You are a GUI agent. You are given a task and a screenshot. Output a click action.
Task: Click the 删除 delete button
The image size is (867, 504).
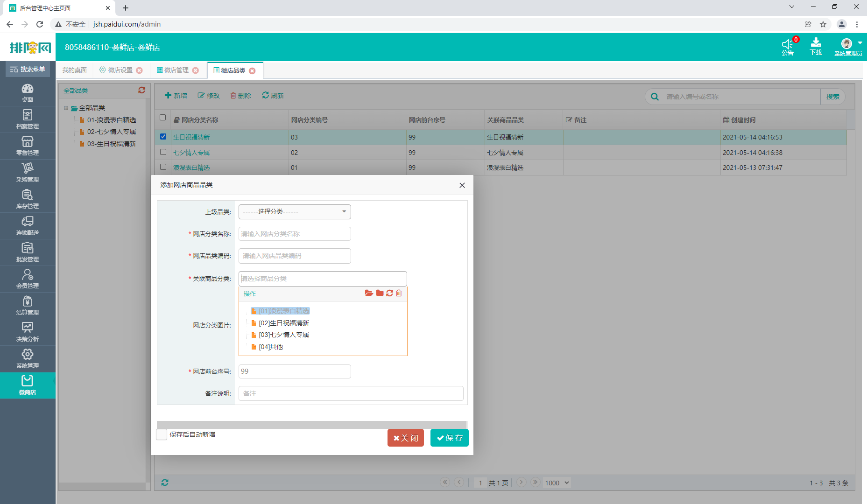point(240,96)
